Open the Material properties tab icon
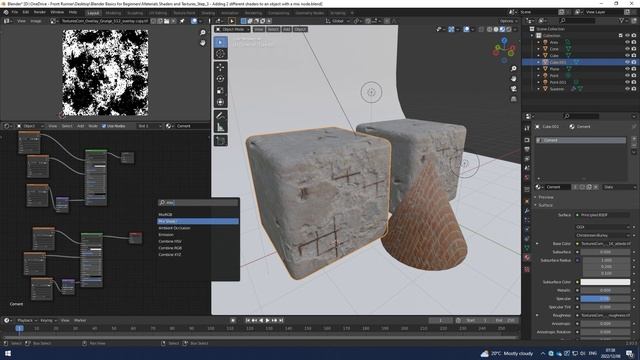The image size is (640, 360). (527, 258)
